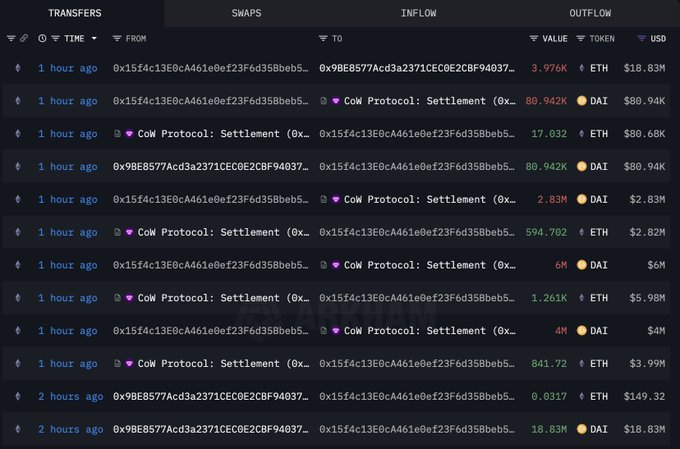Click the link chain icon in header

click(x=25, y=38)
